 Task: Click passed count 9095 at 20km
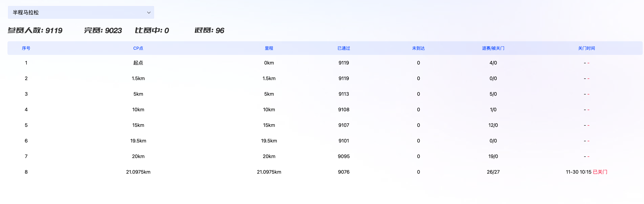[343, 156]
